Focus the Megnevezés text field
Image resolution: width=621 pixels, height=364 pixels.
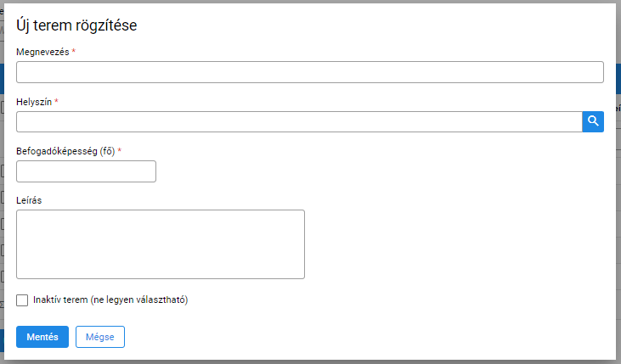point(310,72)
